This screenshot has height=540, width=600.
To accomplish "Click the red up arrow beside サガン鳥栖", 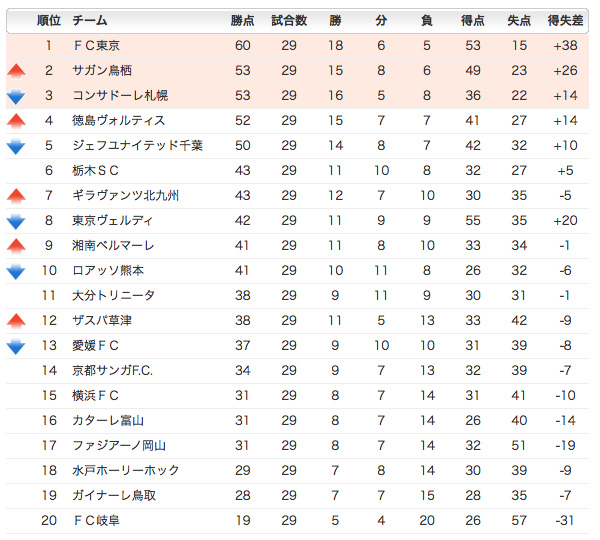I will [16, 71].
